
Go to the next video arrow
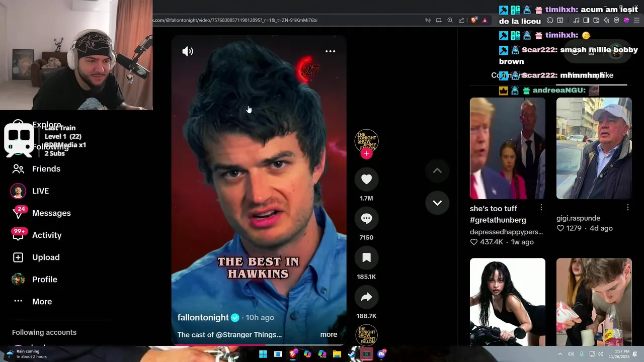[437, 203]
